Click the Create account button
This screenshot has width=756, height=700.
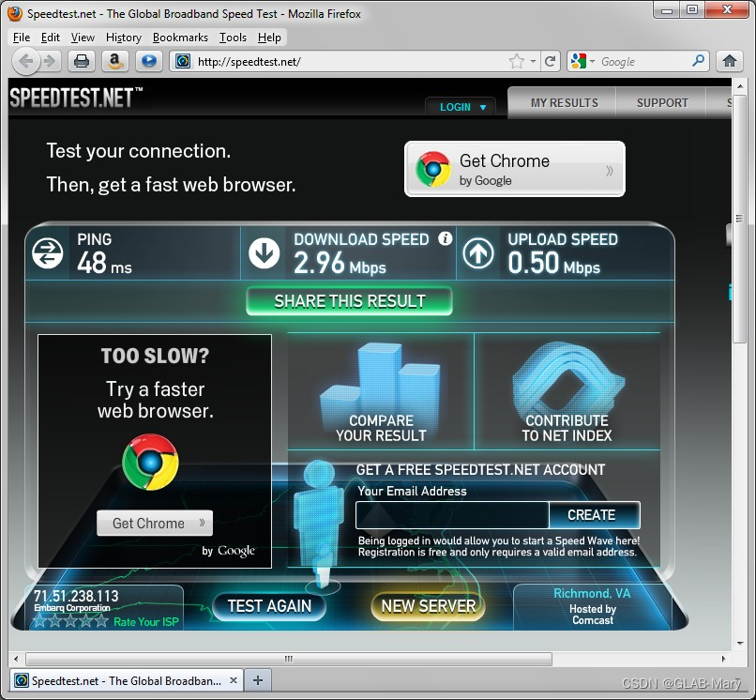point(594,515)
